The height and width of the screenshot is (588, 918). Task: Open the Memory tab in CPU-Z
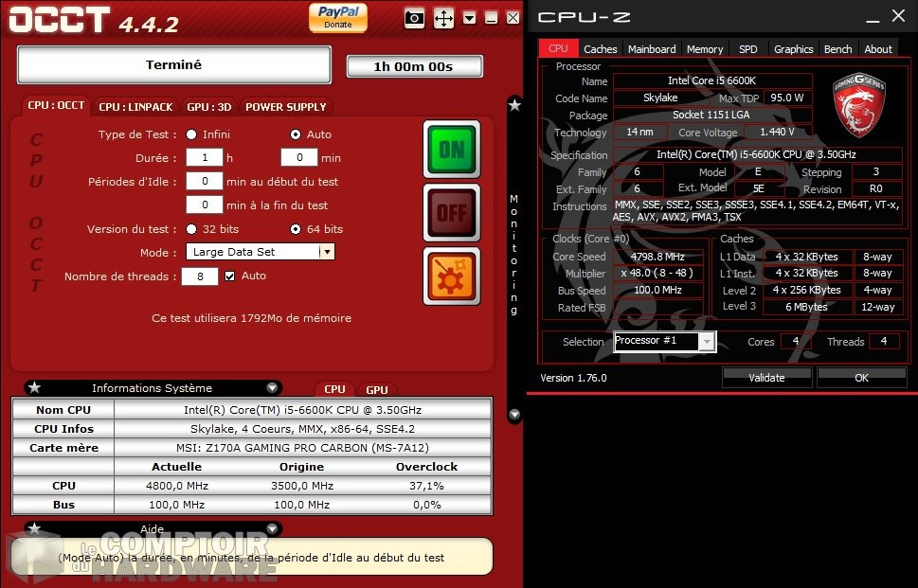(x=704, y=49)
